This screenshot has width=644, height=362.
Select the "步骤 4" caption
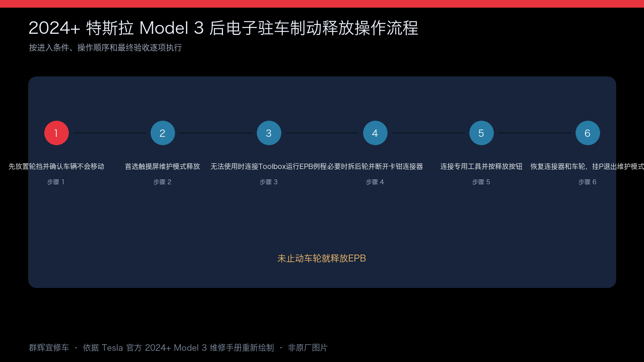point(375,182)
